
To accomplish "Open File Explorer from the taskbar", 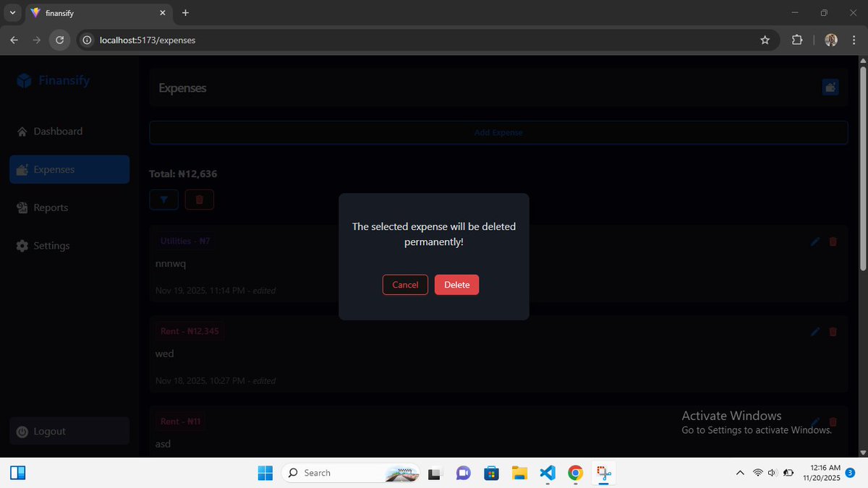I will point(519,473).
